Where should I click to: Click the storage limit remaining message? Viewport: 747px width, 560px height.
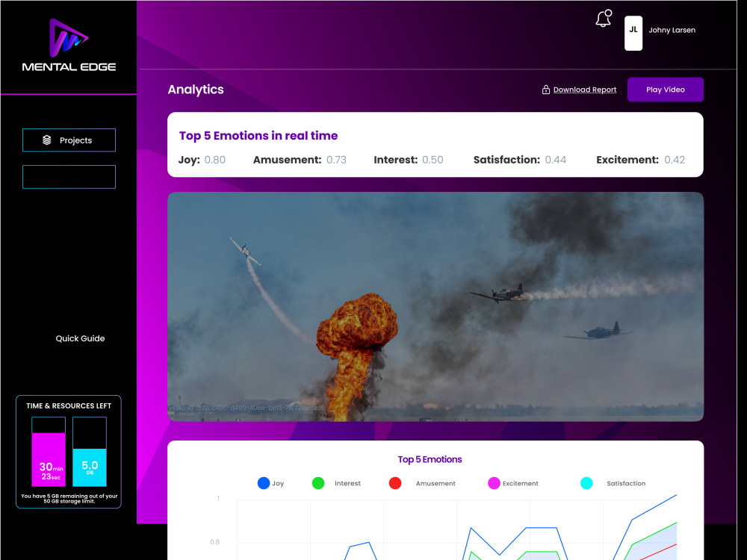[69, 499]
